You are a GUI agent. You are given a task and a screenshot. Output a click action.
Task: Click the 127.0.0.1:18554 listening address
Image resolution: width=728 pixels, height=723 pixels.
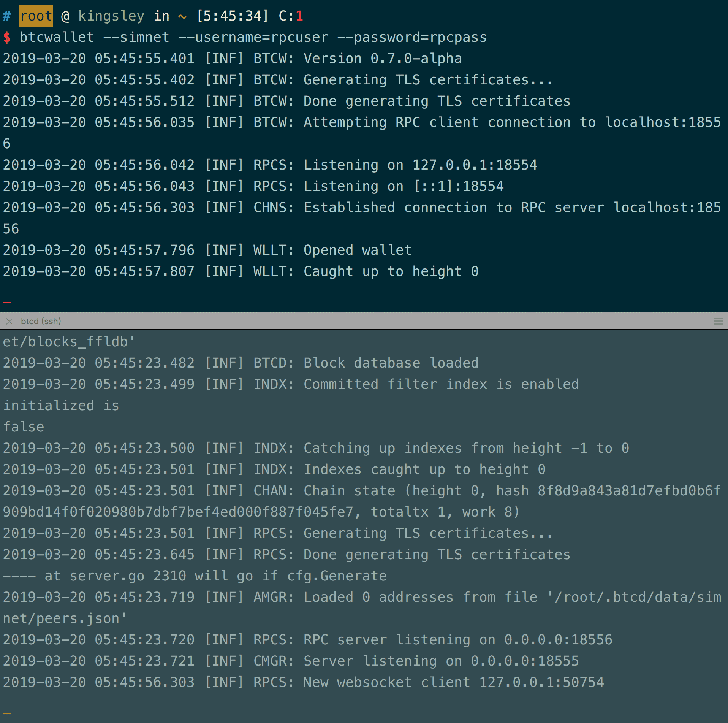tap(475, 165)
